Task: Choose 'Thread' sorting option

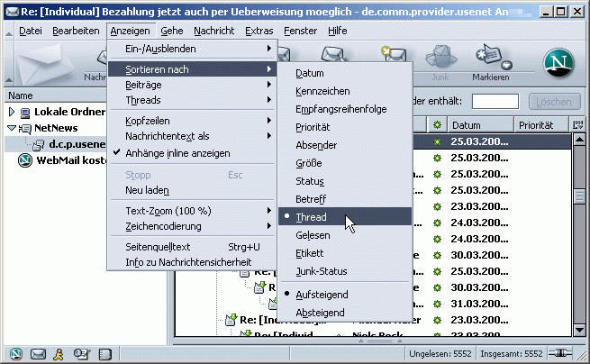Action: (x=311, y=217)
